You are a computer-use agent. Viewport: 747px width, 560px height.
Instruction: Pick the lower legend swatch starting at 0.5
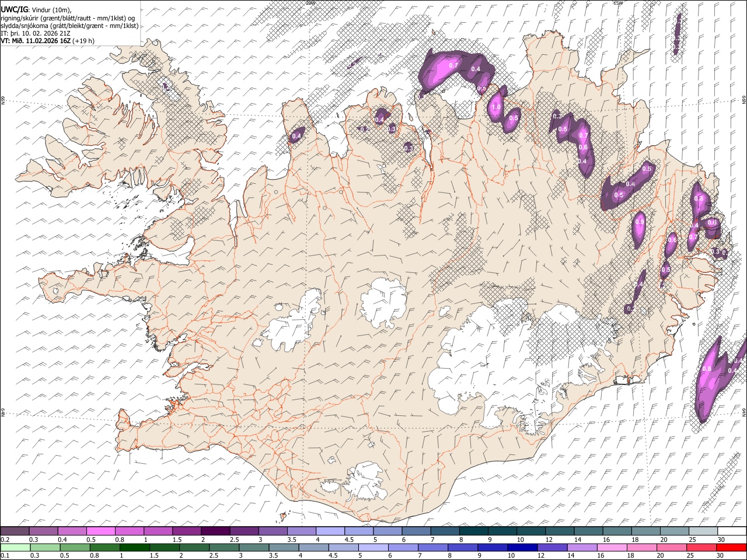[76, 547]
